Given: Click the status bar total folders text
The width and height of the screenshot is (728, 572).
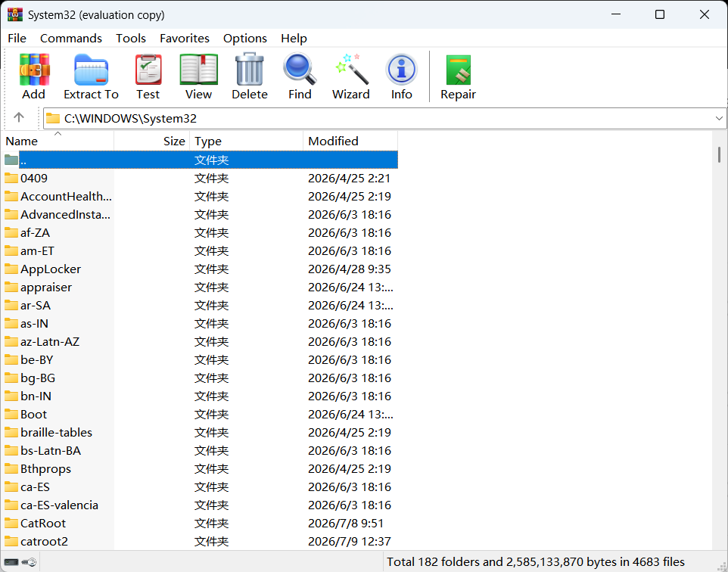Looking at the screenshot, I should tap(536, 562).
